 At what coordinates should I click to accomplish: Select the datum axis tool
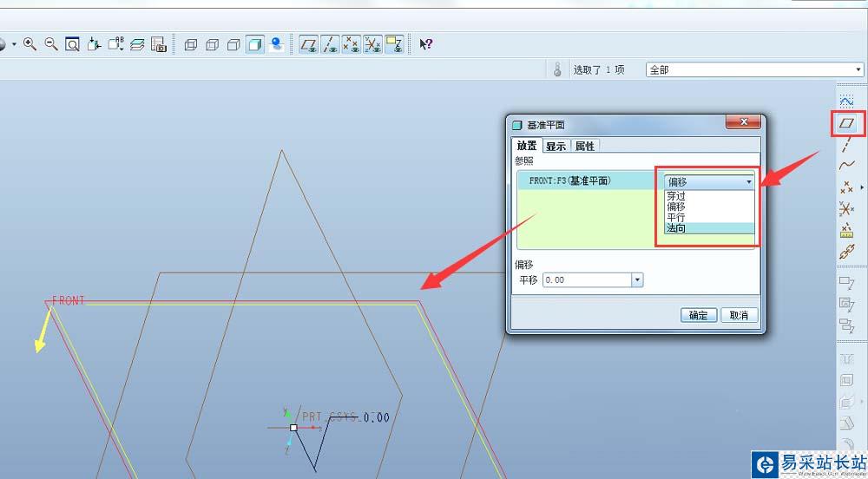846,144
